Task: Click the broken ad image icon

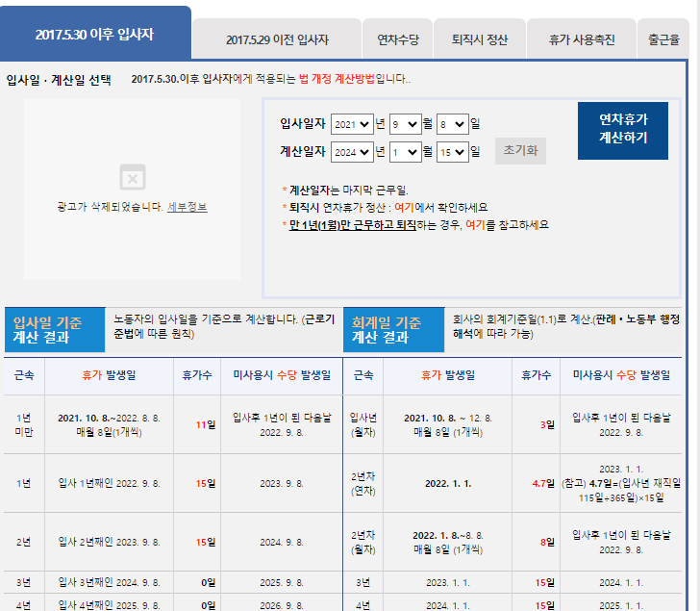Action: pos(132,177)
